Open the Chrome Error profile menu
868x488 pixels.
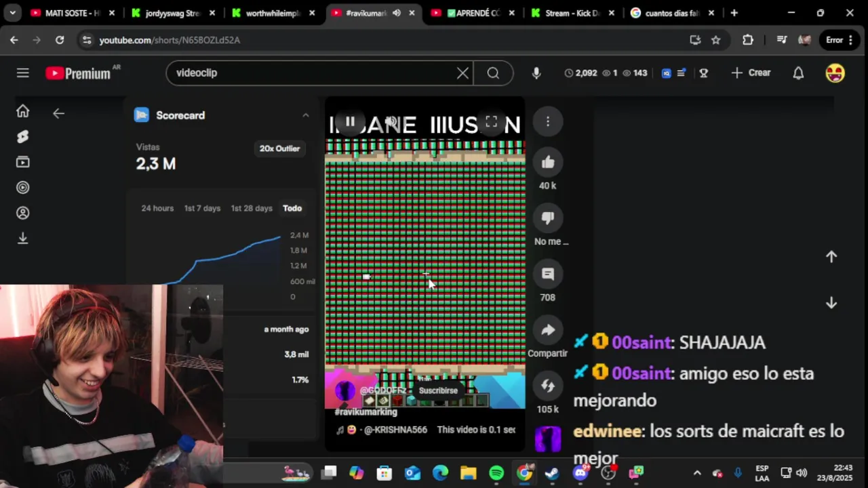tap(839, 40)
